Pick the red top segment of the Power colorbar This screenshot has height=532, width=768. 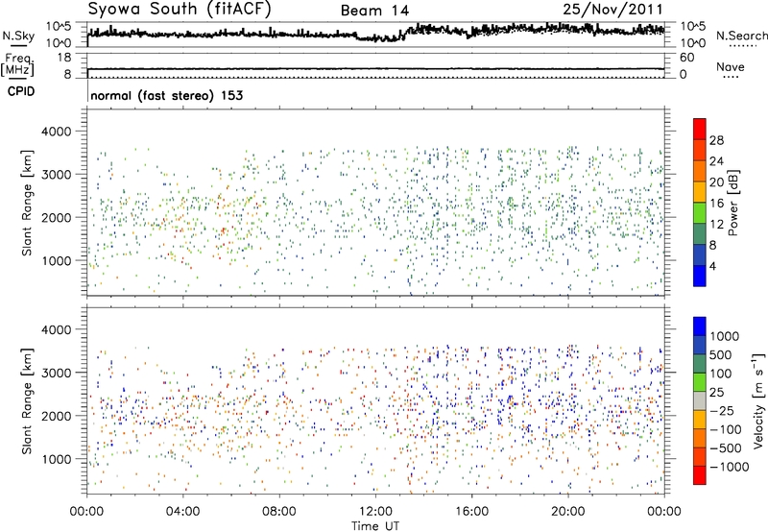[700, 129]
